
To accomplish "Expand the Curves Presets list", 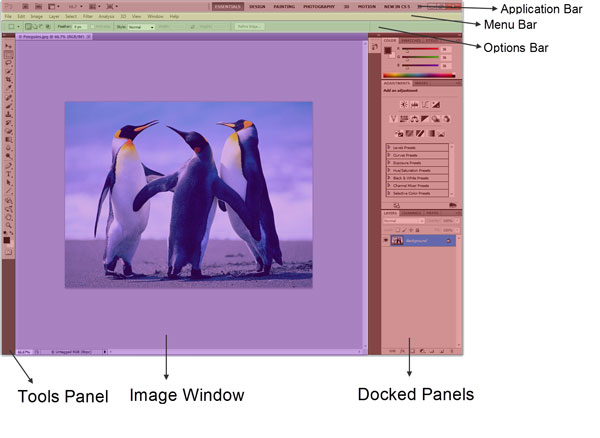I will [x=389, y=155].
